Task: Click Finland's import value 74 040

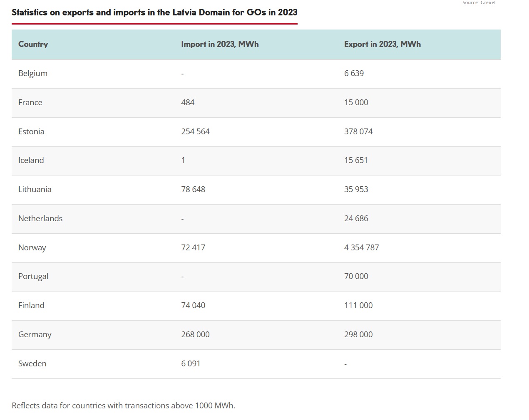Action: (193, 305)
